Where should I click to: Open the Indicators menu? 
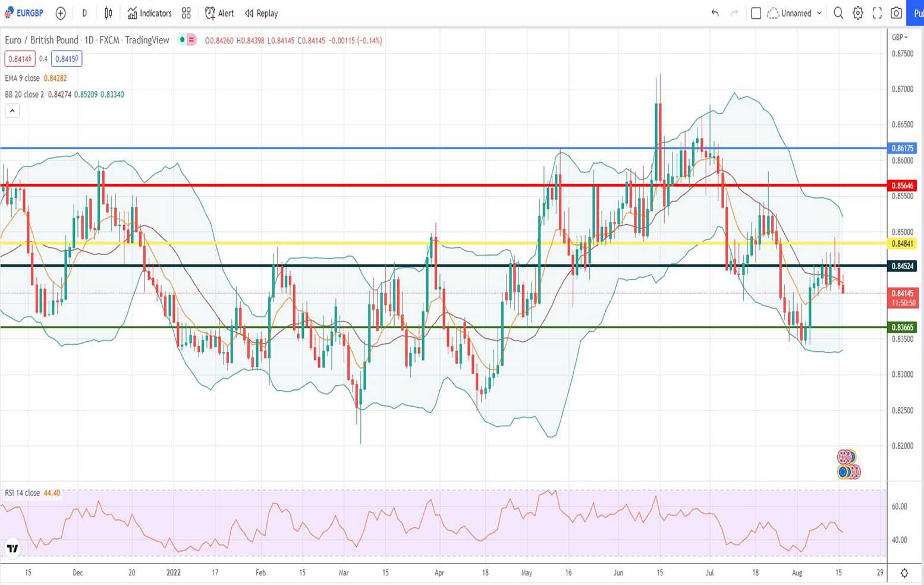tap(149, 13)
